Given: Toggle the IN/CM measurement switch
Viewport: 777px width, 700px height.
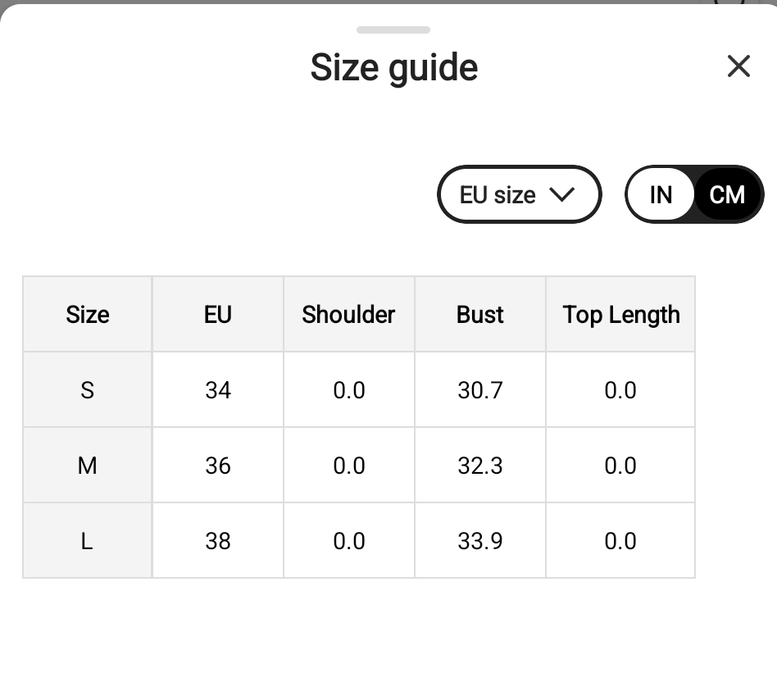Looking at the screenshot, I should (x=694, y=194).
